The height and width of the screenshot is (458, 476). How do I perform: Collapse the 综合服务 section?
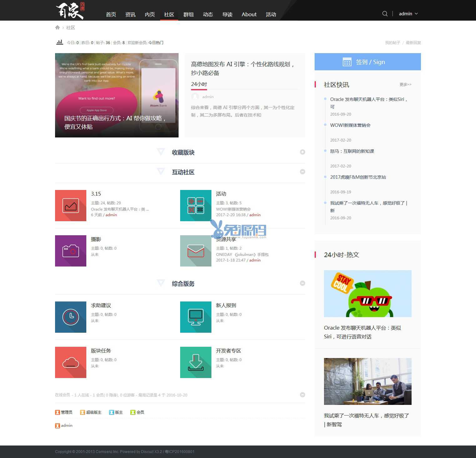pyautogui.click(x=302, y=283)
